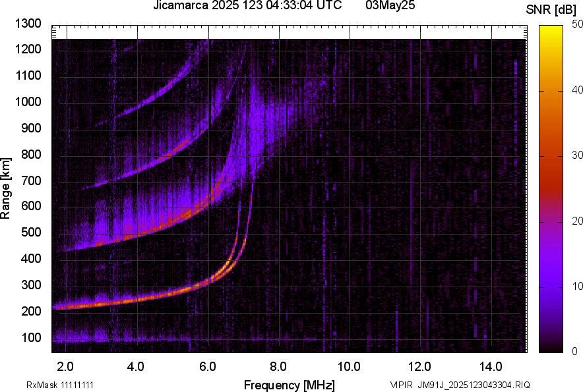Click the 300 range tick label
Image resolution: width=583 pixels, height=392 pixels.
click(x=31, y=285)
